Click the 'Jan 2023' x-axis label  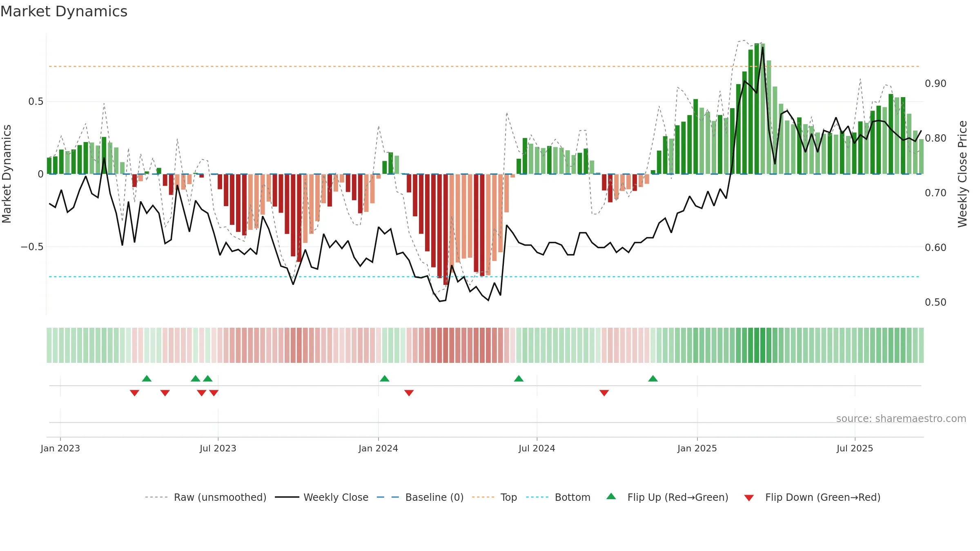pos(60,448)
